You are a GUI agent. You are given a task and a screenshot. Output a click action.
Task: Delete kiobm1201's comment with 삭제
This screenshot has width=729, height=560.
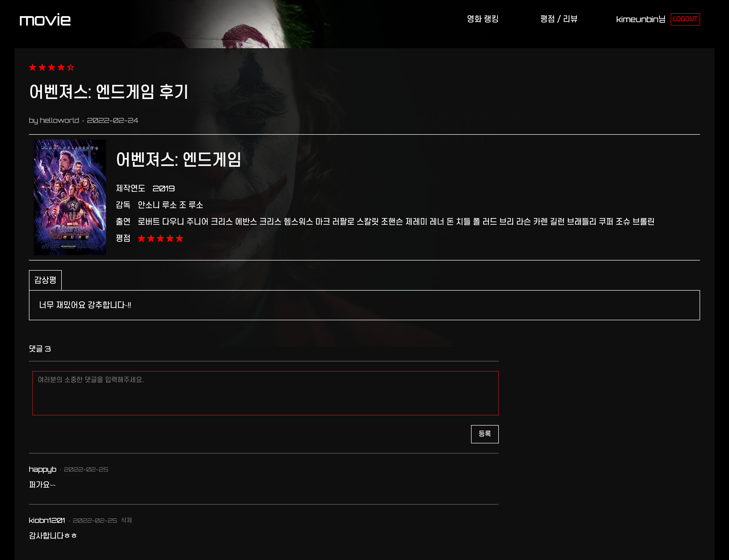(126, 520)
